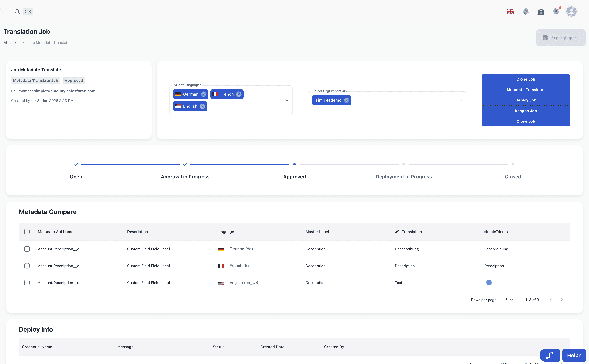Choose Reopen Job
The image size is (589, 364).
click(x=526, y=111)
